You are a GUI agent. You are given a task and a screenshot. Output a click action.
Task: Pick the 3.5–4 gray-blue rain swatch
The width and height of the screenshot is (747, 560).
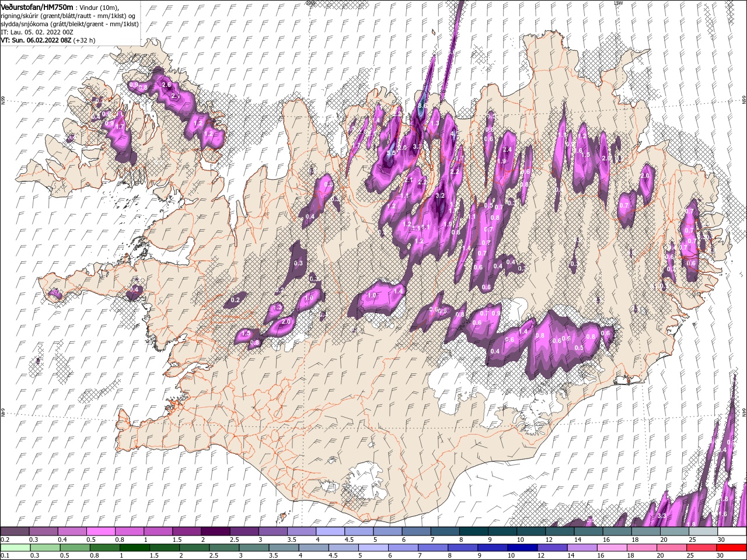coord(284,548)
